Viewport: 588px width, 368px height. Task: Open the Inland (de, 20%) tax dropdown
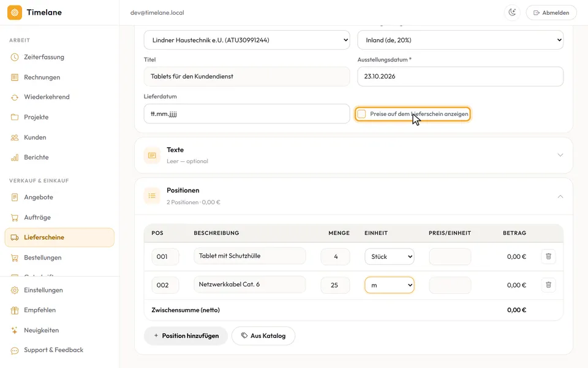click(460, 40)
